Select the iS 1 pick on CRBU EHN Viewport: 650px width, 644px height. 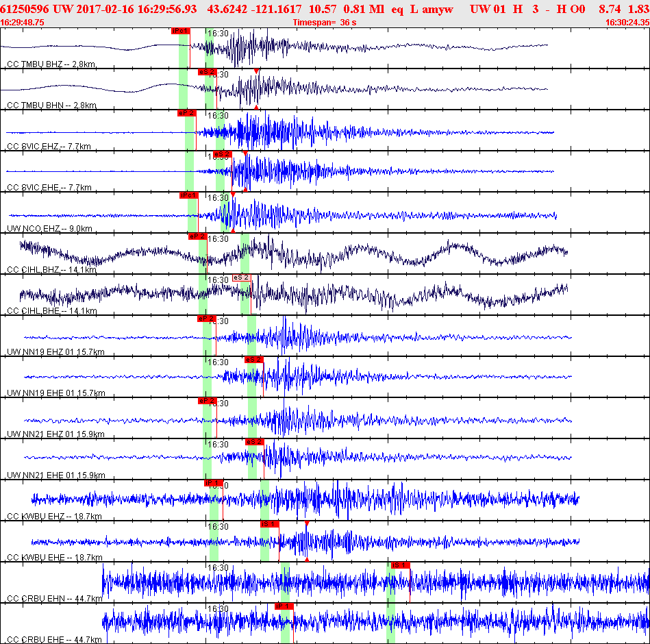(401, 565)
